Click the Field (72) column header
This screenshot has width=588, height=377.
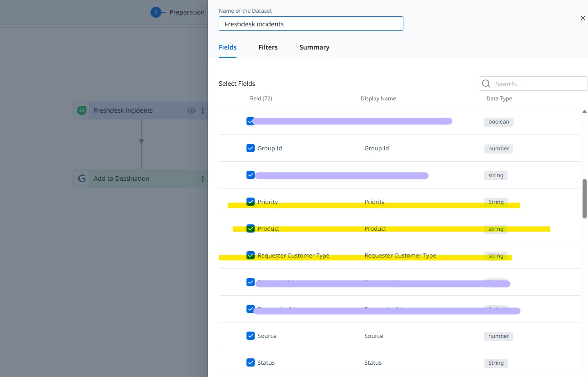click(261, 99)
